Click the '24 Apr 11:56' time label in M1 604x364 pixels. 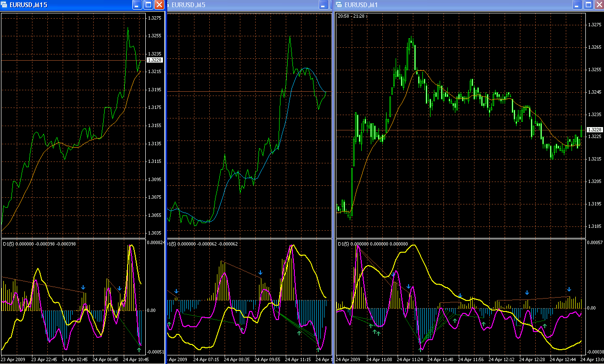click(x=472, y=359)
